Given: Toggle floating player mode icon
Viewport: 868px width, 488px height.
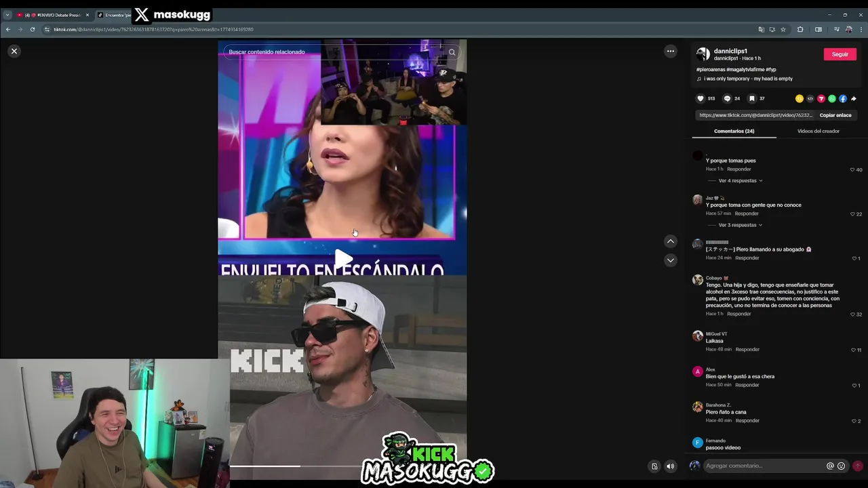Looking at the screenshot, I should [654, 466].
